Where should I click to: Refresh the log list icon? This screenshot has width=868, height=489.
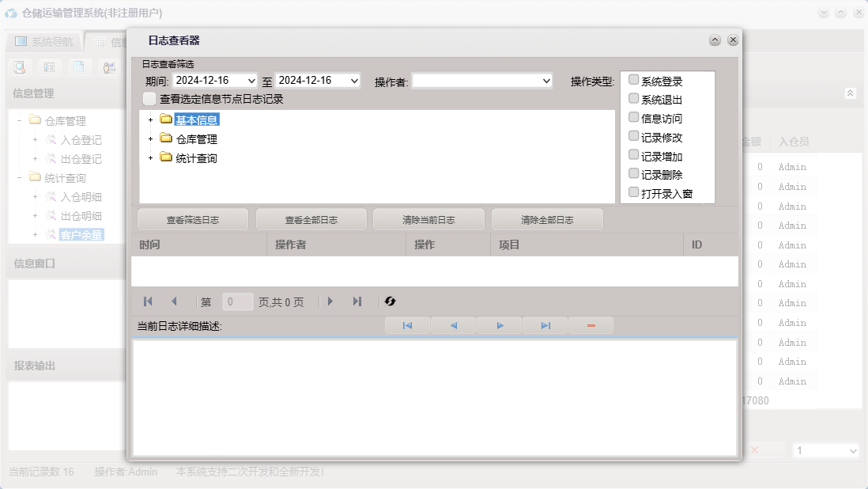pos(391,301)
